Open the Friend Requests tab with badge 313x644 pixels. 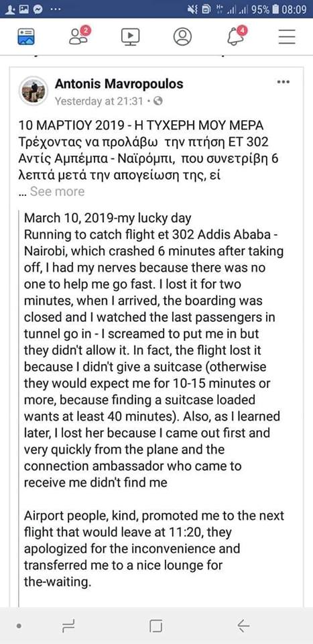point(79,36)
